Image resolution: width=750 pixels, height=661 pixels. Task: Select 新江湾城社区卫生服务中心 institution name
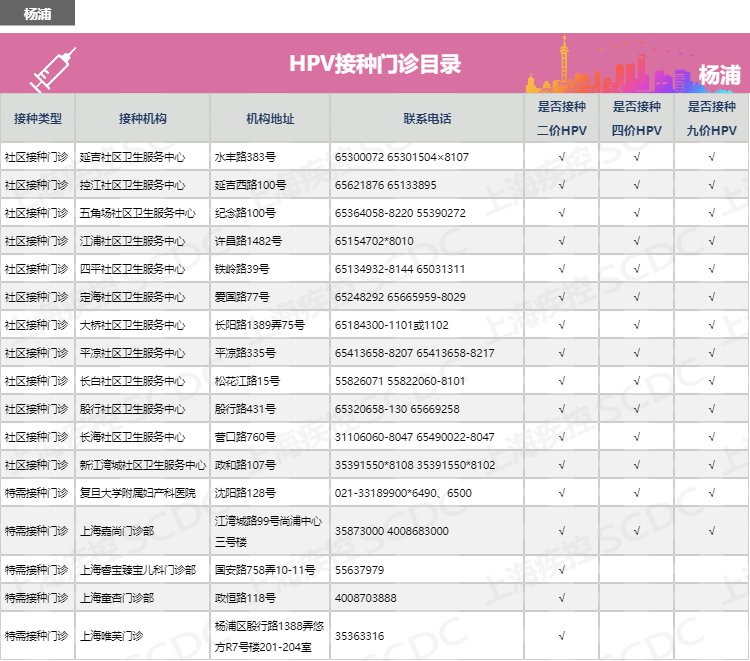142,465
